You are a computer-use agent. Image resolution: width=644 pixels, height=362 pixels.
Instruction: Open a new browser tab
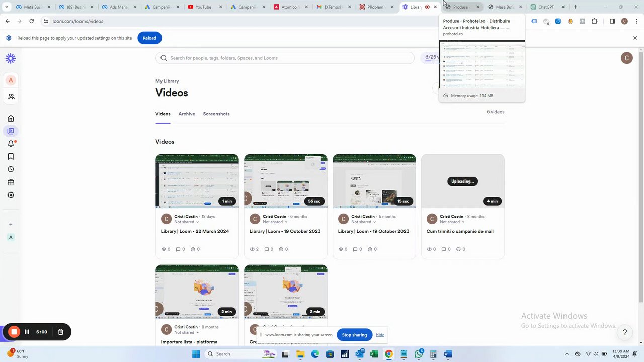coord(575,7)
